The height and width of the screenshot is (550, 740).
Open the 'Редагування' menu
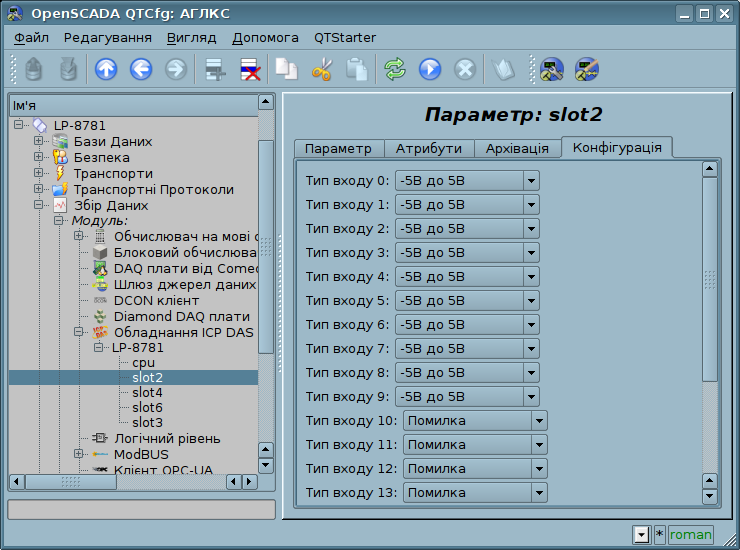[x=107, y=37]
